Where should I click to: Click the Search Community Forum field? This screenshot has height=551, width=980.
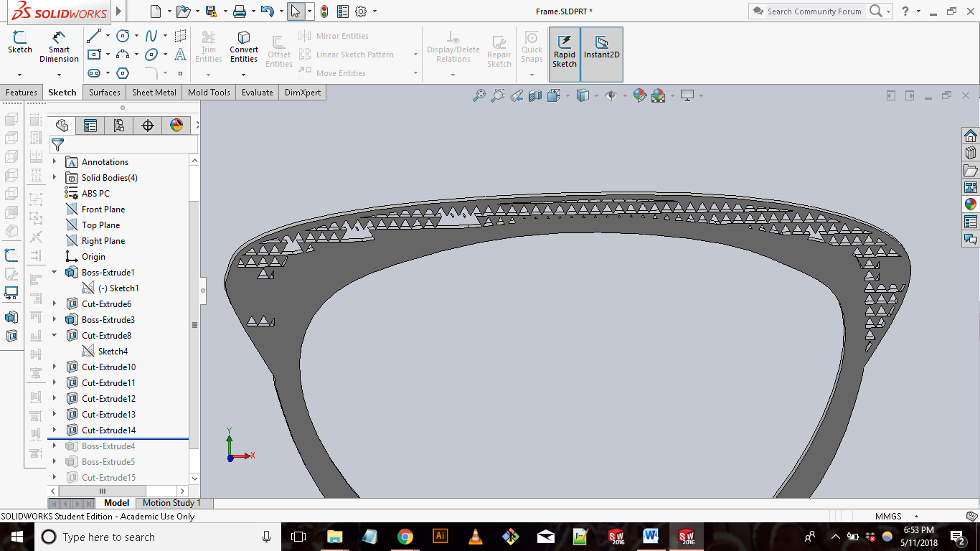pyautogui.click(x=814, y=11)
